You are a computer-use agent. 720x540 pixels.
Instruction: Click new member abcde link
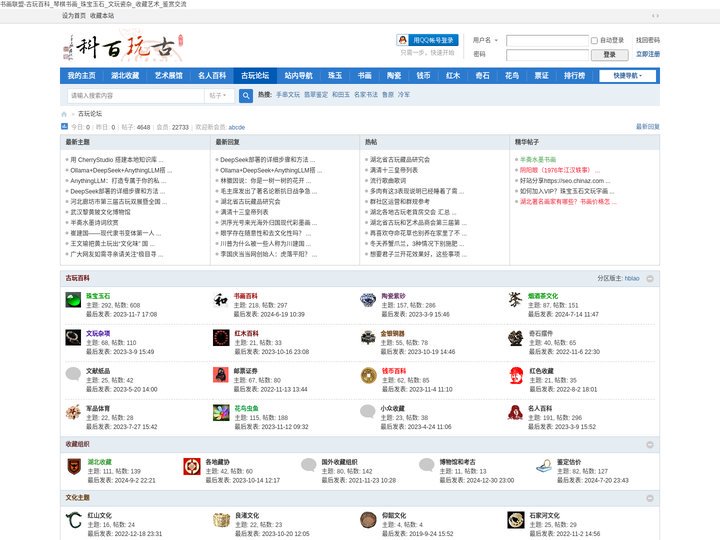coord(237,127)
